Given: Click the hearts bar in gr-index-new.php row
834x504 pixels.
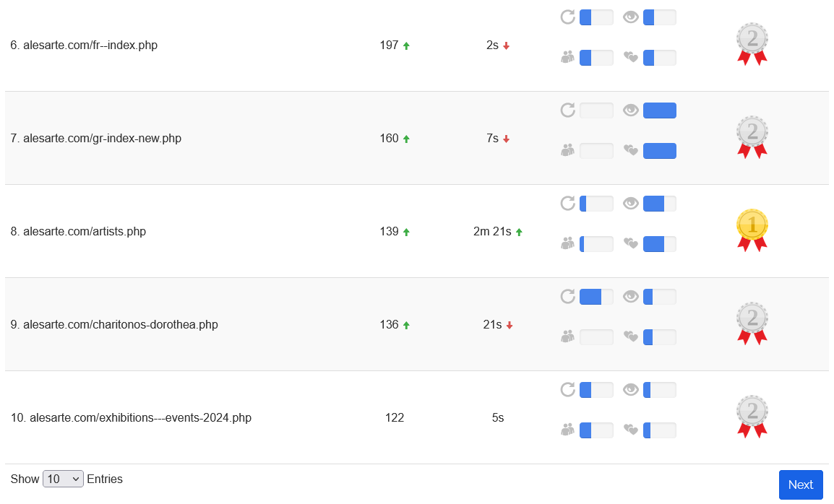Looking at the screenshot, I should 659,151.
